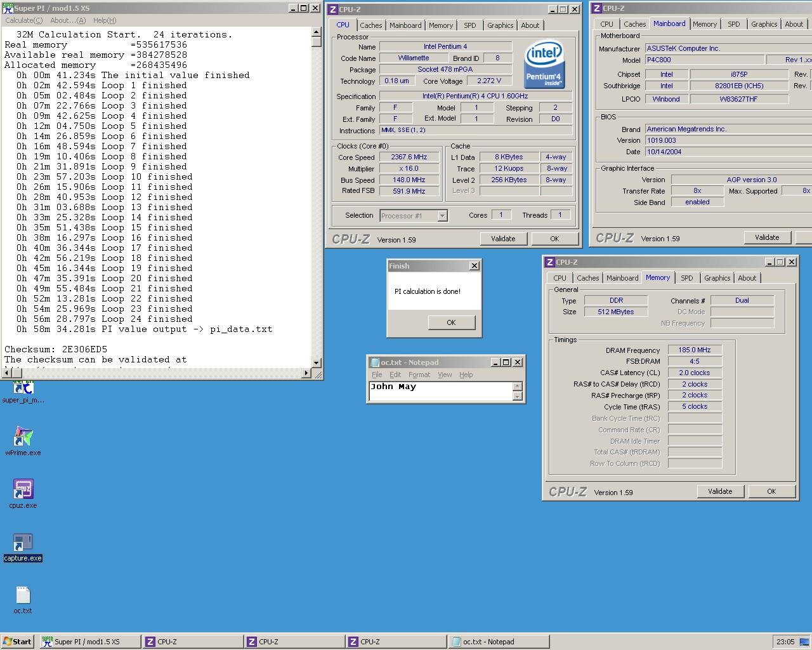The height and width of the screenshot is (650, 812).
Task: Open the View menu in Notepad
Action: (x=445, y=375)
